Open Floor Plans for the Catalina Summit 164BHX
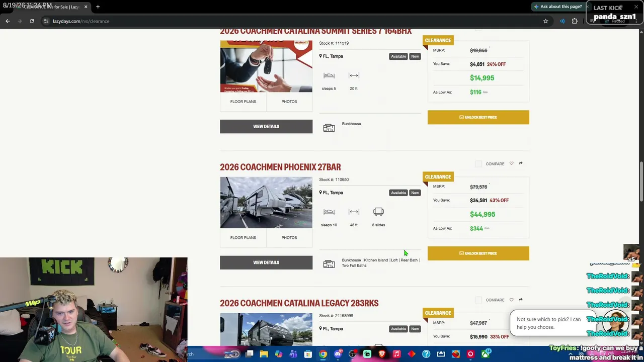644x362 pixels. 243,102
